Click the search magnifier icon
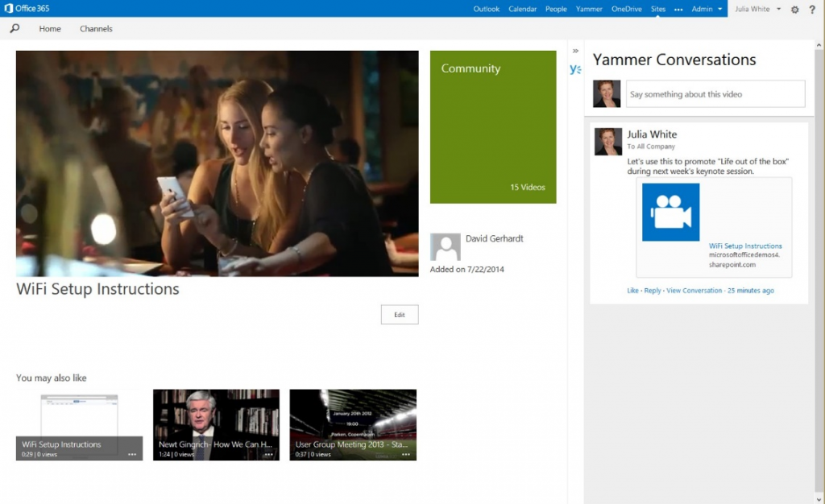Screen dimensions: 825x504 point(15,28)
